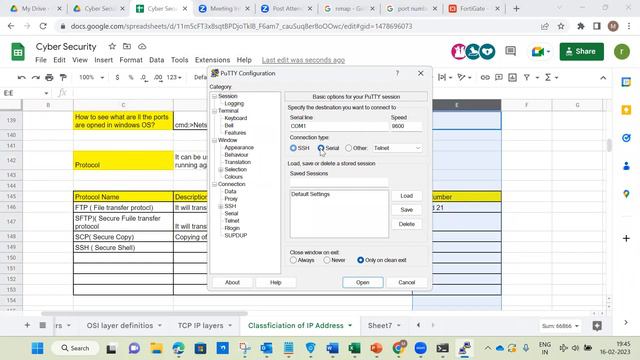
Task: Click the PuTTY help question mark
Action: coord(397,73)
